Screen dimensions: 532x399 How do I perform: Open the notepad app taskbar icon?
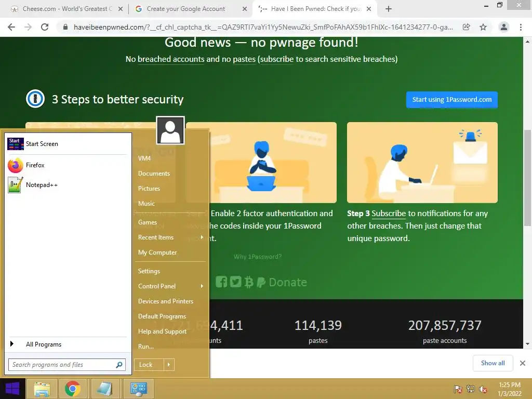coord(104,389)
